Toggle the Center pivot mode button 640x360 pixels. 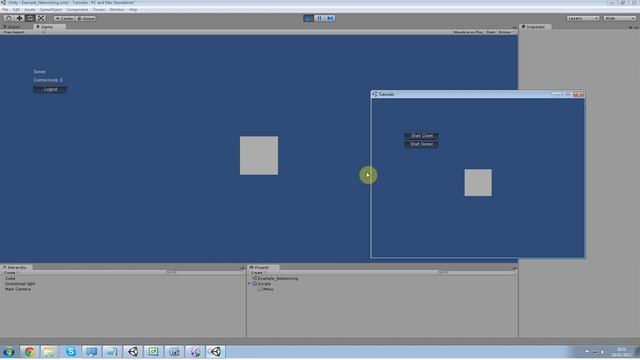coord(64,18)
